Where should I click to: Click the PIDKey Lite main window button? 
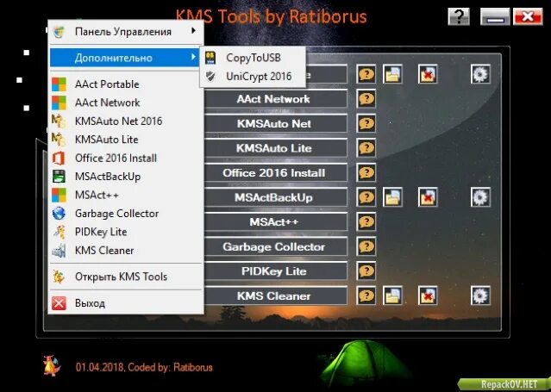276,271
